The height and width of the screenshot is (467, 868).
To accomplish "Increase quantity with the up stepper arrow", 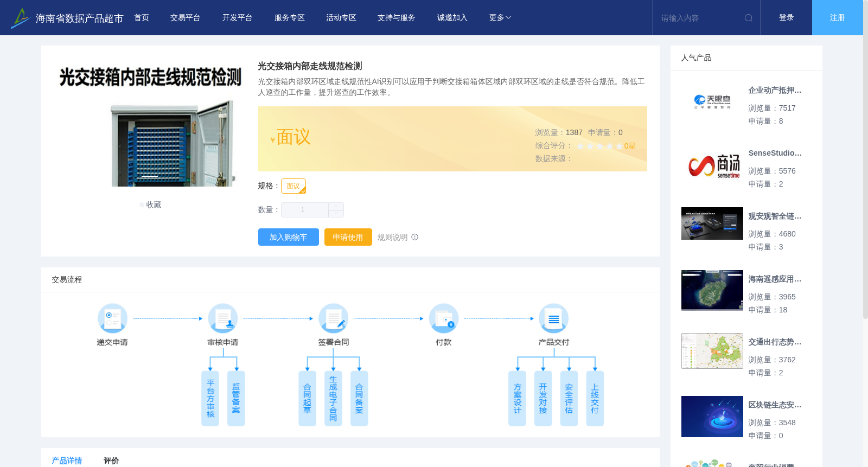I will click(x=336, y=206).
